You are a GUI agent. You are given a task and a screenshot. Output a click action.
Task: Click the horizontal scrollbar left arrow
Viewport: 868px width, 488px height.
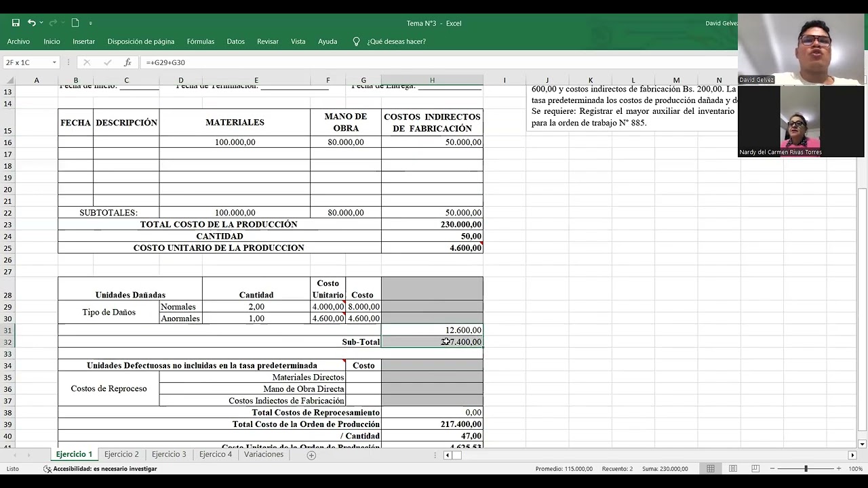click(448, 455)
